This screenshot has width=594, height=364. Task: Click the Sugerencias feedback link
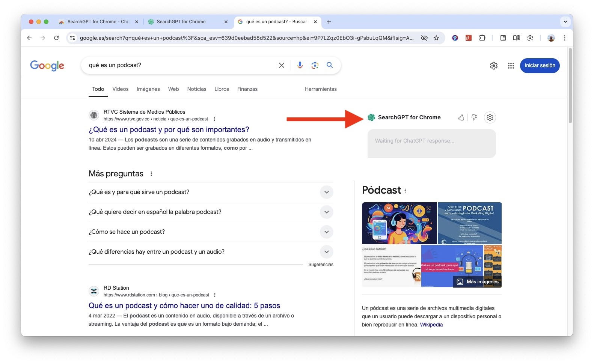321,265
